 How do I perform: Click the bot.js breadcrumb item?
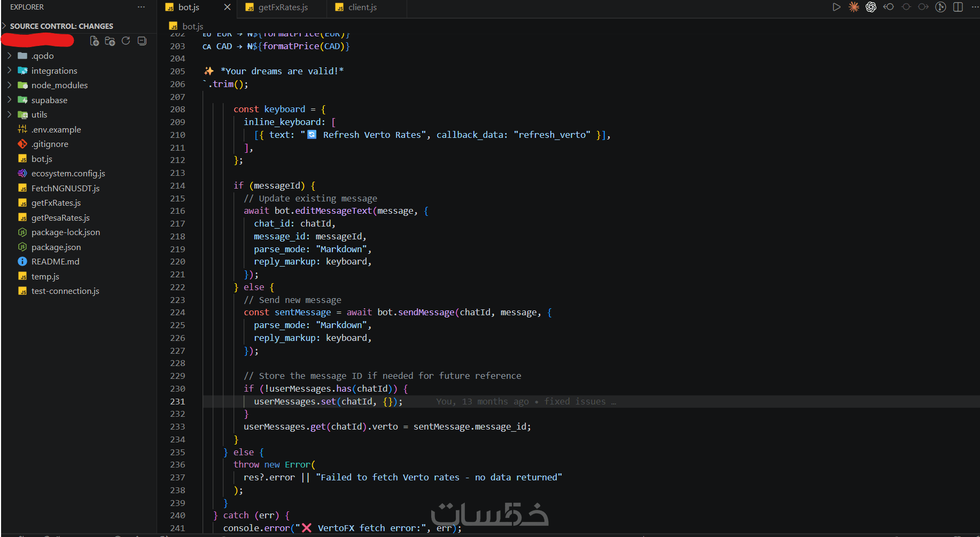(186, 26)
